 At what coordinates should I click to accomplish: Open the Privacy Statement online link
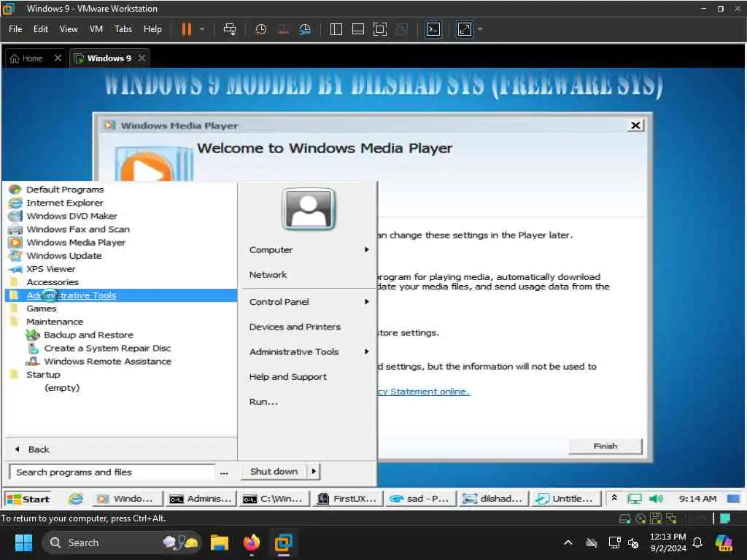tap(423, 392)
